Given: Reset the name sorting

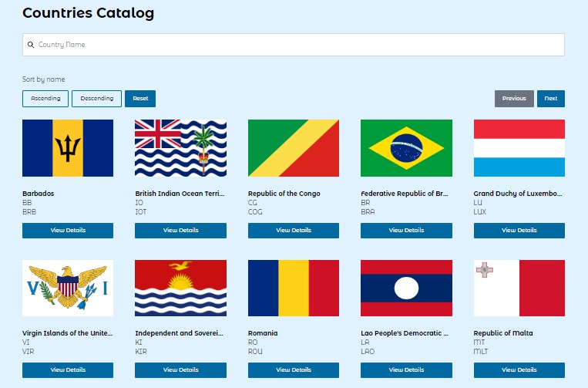Looking at the screenshot, I should click(x=140, y=99).
